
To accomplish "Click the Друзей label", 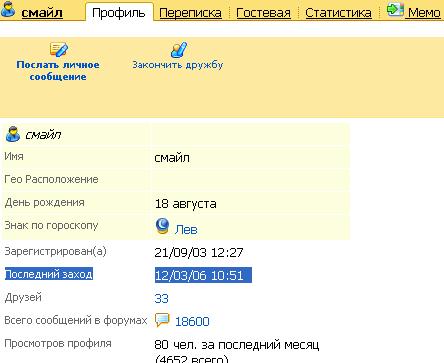I will pos(23,297).
